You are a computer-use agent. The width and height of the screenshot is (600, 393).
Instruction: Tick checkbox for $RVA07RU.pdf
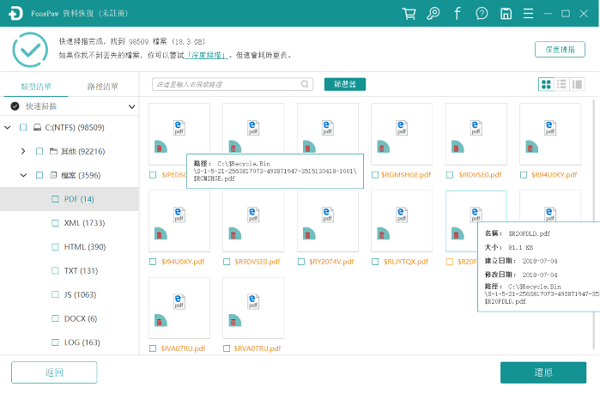(x=227, y=349)
